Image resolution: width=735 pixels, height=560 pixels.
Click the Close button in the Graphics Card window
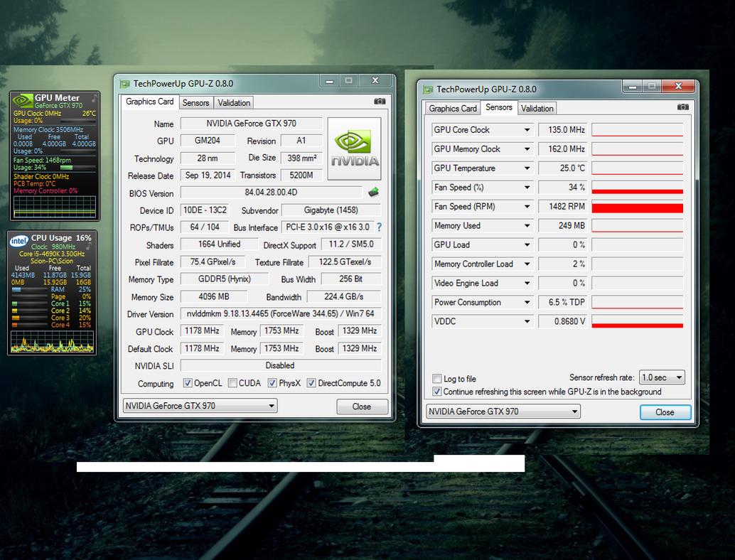tap(362, 406)
